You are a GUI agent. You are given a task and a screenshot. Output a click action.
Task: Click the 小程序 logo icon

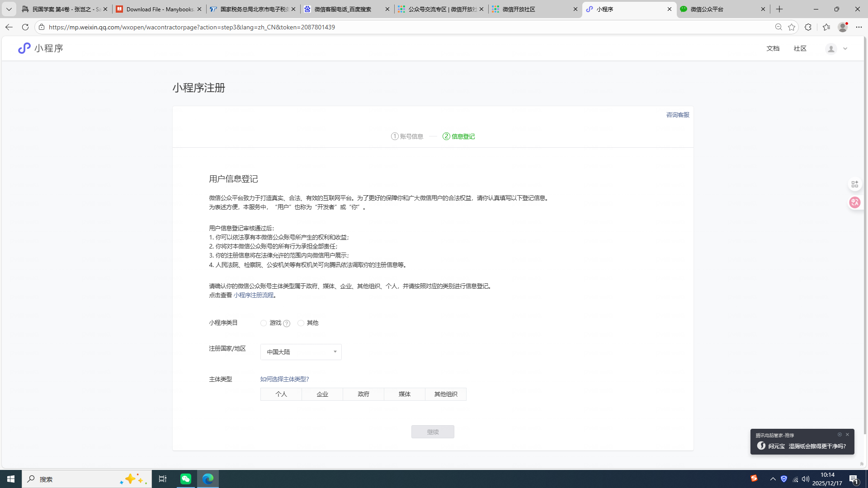click(24, 48)
